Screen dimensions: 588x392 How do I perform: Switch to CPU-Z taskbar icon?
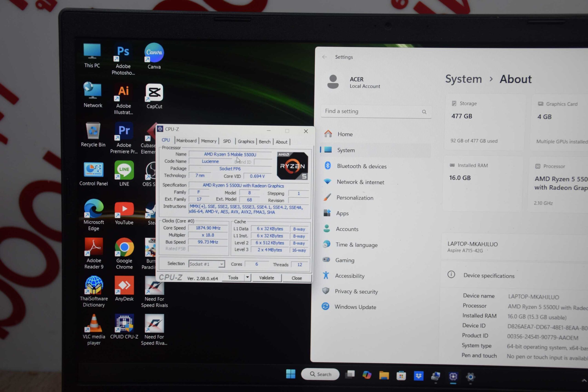tap(453, 377)
